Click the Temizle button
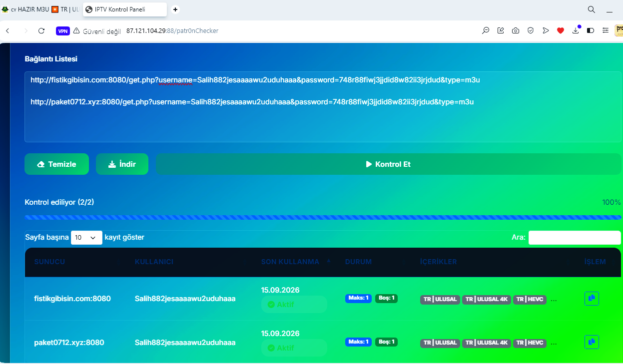The width and height of the screenshot is (623, 364). [56, 164]
